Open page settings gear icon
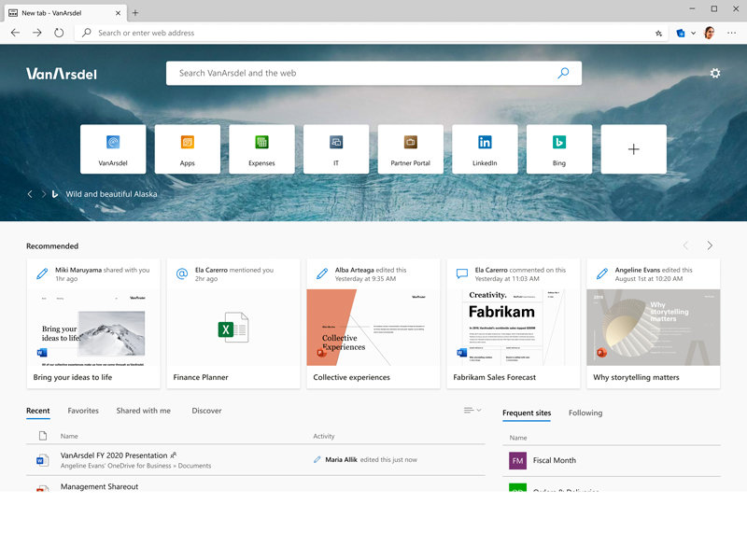 click(x=715, y=74)
